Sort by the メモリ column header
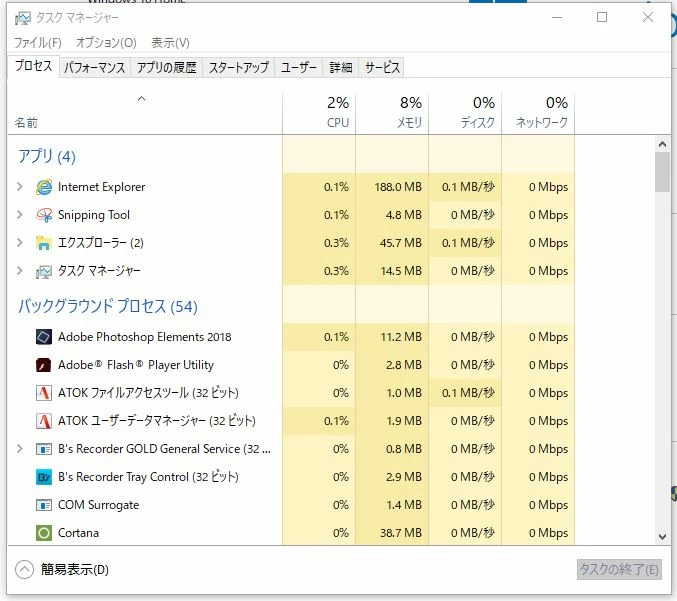Image resolution: width=677 pixels, height=601 pixels. (392, 113)
